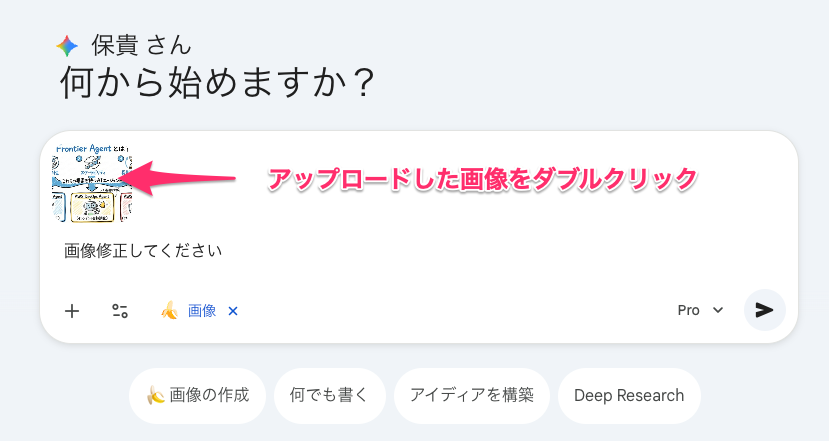
Task: Expand the chevron beside Pro
Action: [x=717, y=311]
